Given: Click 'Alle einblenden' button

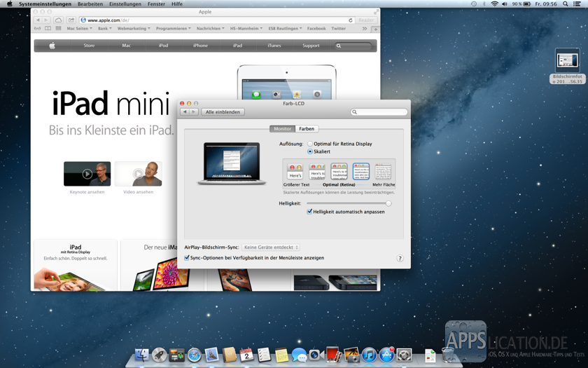Looking at the screenshot, I should click(x=223, y=112).
